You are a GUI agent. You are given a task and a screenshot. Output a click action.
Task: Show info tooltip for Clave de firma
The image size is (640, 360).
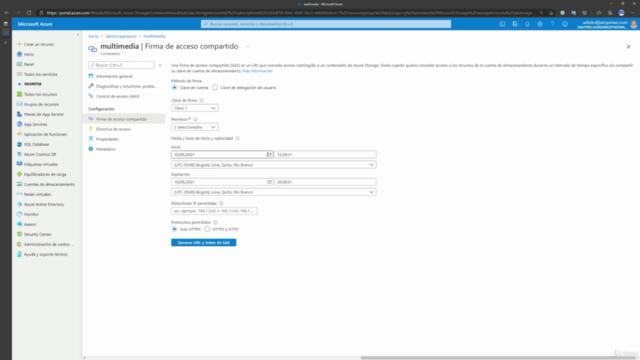tap(202, 100)
